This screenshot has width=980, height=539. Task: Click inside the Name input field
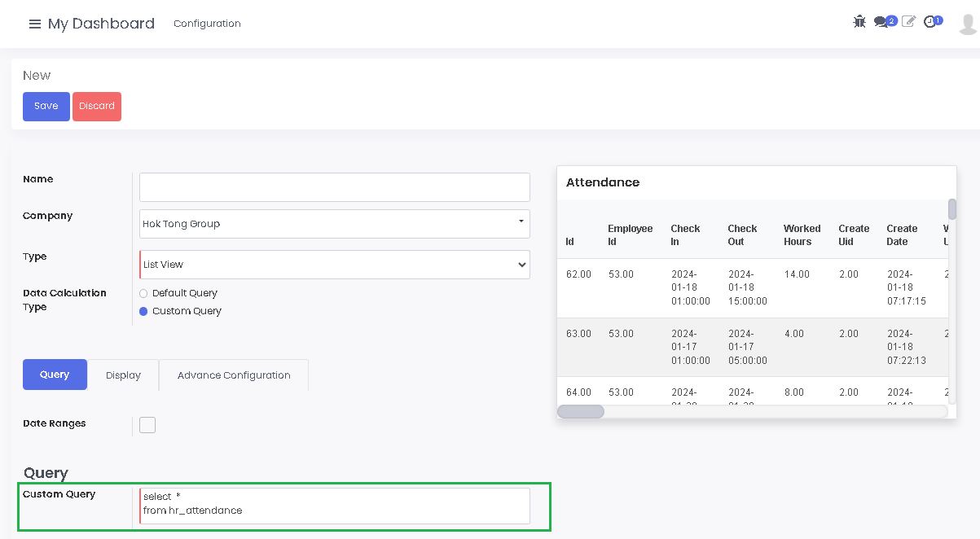(334, 186)
